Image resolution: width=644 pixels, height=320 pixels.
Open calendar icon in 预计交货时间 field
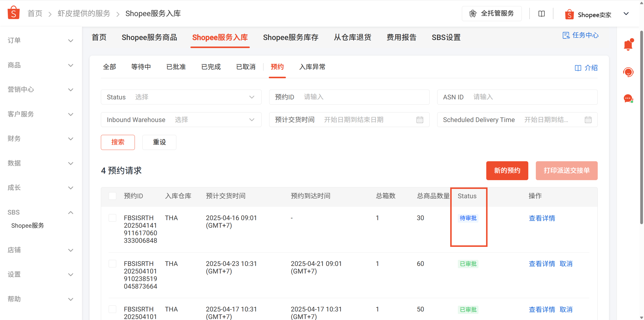pos(420,120)
